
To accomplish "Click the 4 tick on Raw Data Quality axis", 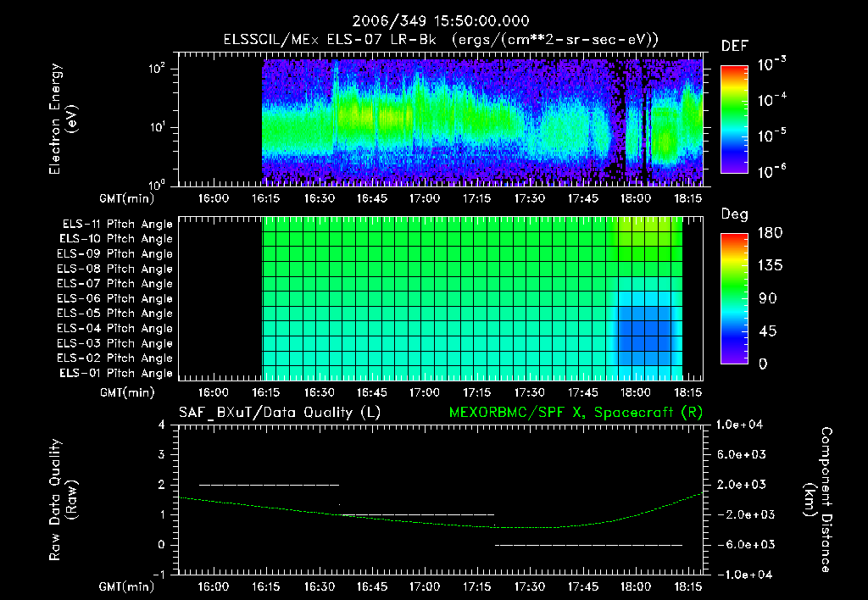I will tap(162, 425).
